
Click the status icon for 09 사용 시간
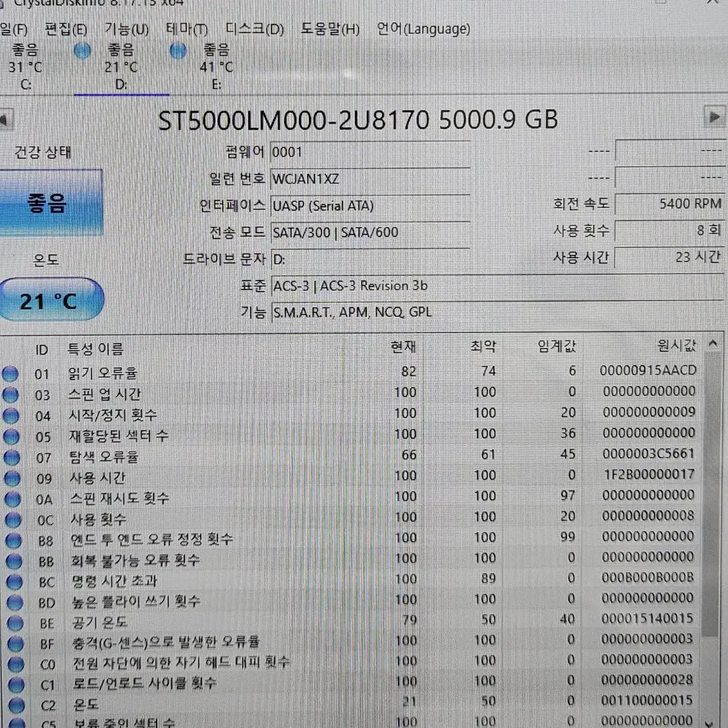point(12,478)
